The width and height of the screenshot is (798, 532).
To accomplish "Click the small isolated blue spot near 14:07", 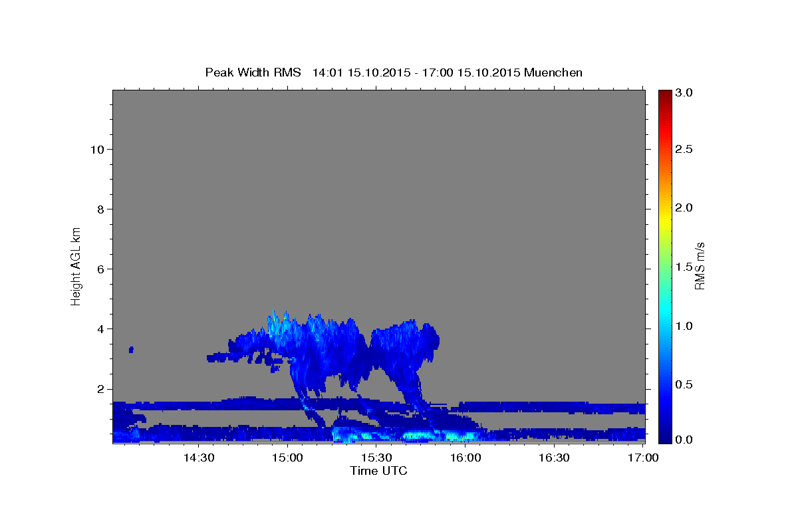I will (132, 349).
